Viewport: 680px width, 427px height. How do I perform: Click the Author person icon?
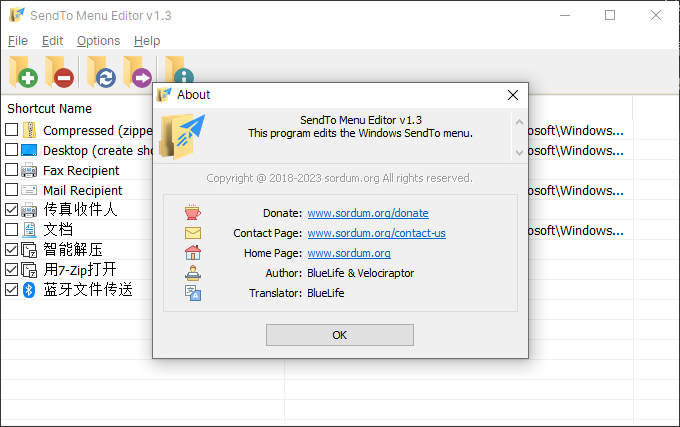coord(193,273)
